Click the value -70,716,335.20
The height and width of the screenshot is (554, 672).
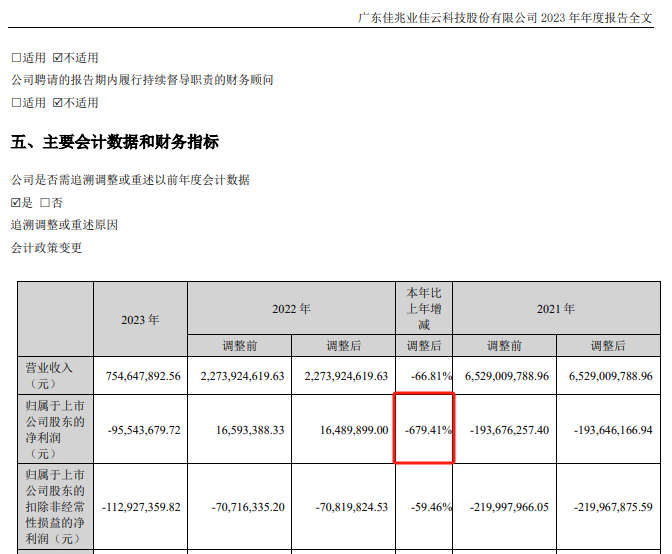click(x=248, y=507)
